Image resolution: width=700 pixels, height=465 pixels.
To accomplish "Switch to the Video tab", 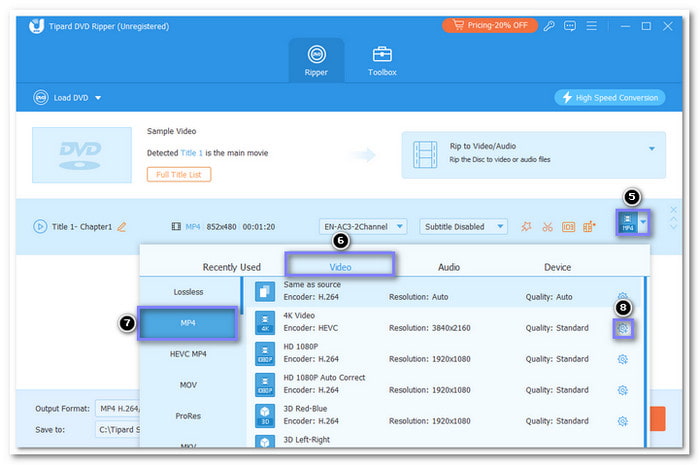I will click(x=340, y=267).
